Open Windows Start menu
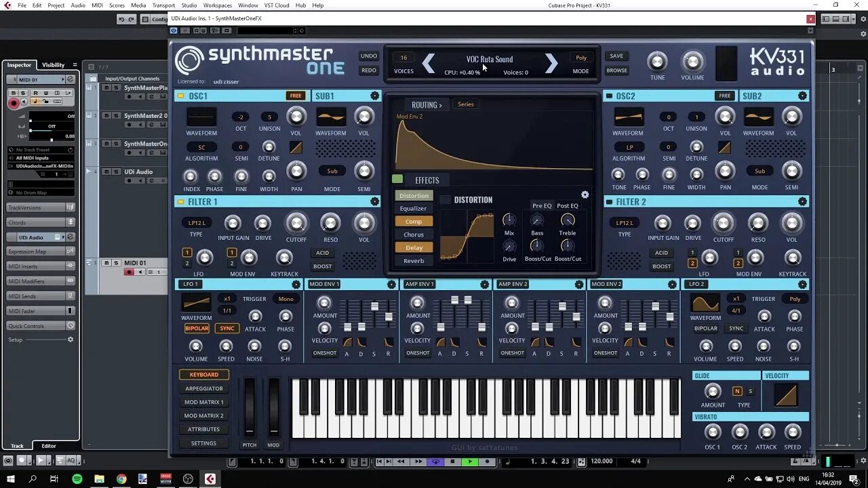868x488 pixels. click(11, 479)
